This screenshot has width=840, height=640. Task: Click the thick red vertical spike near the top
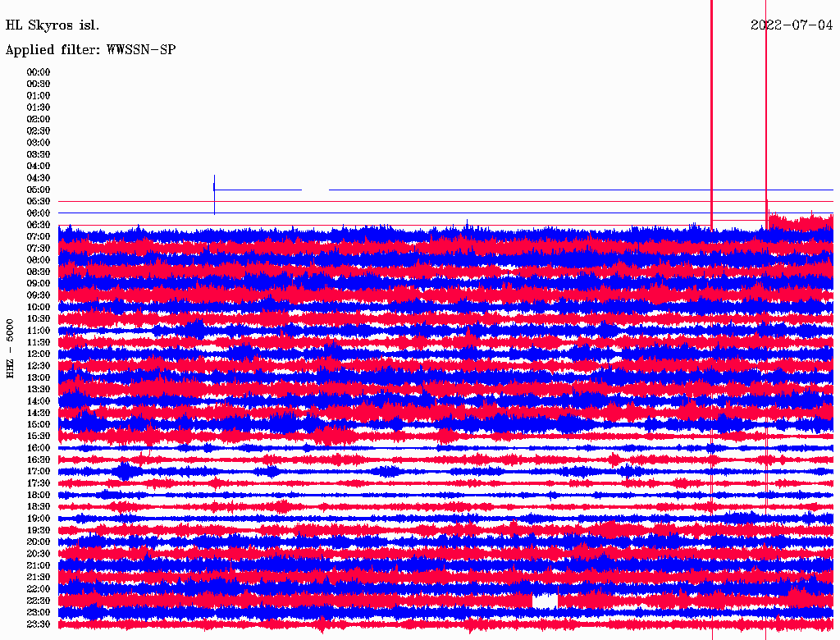711,107
